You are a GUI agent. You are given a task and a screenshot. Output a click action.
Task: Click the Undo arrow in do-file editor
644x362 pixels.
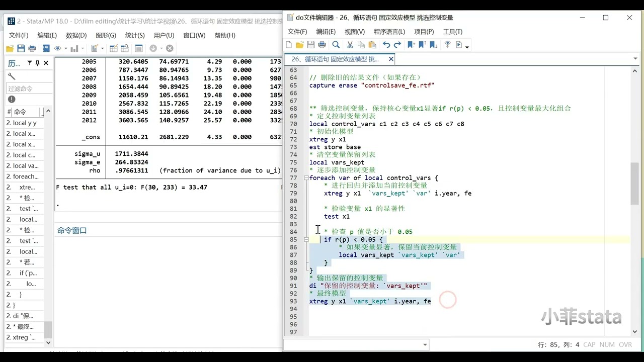coord(386,45)
